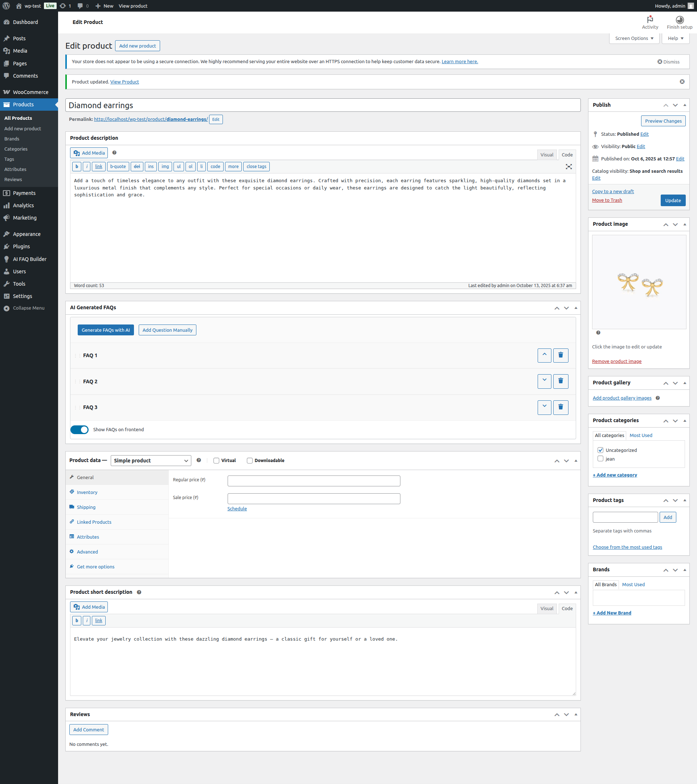Click the Update button to save
This screenshot has width=697, height=784.
click(x=672, y=200)
